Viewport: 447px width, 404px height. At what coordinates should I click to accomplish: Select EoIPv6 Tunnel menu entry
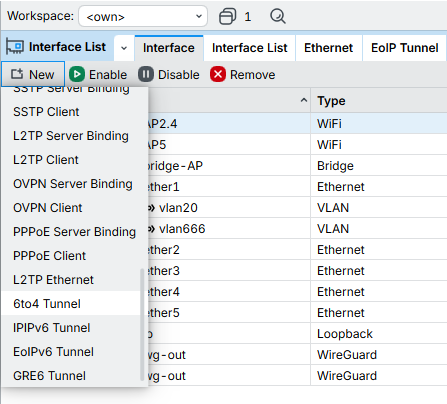point(71,352)
